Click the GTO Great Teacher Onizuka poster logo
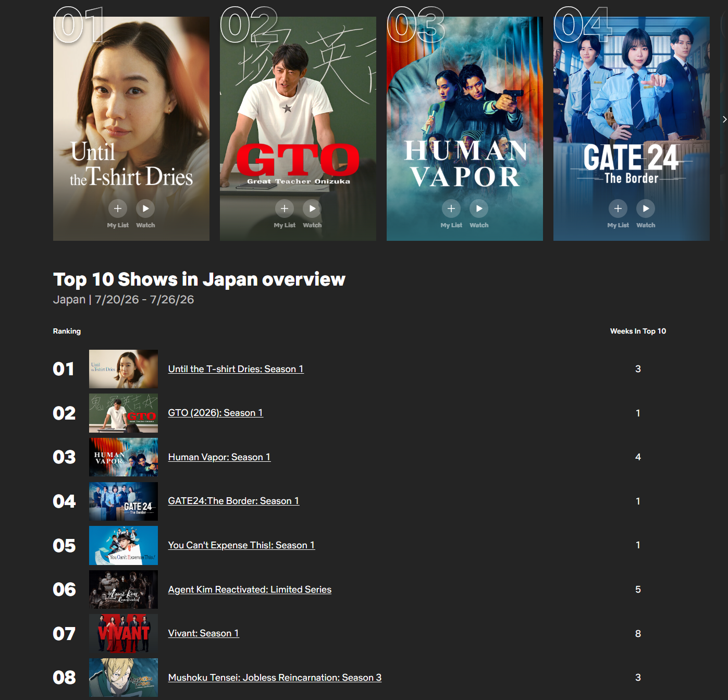Viewport: 728px width, 700px height. pyautogui.click(x=298, y=164)
